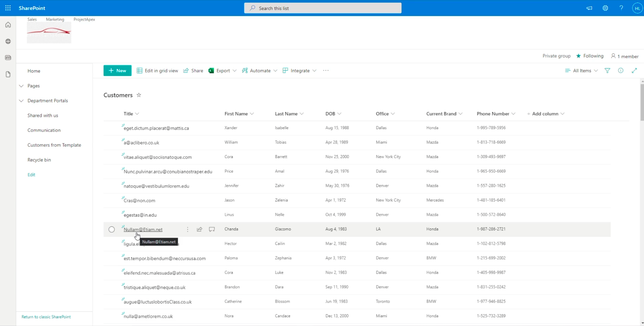Screen dimensions: 644x326
Task: Open the details pane info icon
Action: coord(621,71)
